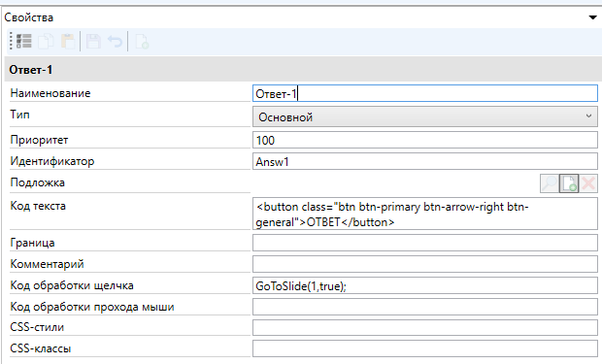The image size is (602, 364).
Task: Click the copy icon in properties toolbar
Action: click(46, 42)
